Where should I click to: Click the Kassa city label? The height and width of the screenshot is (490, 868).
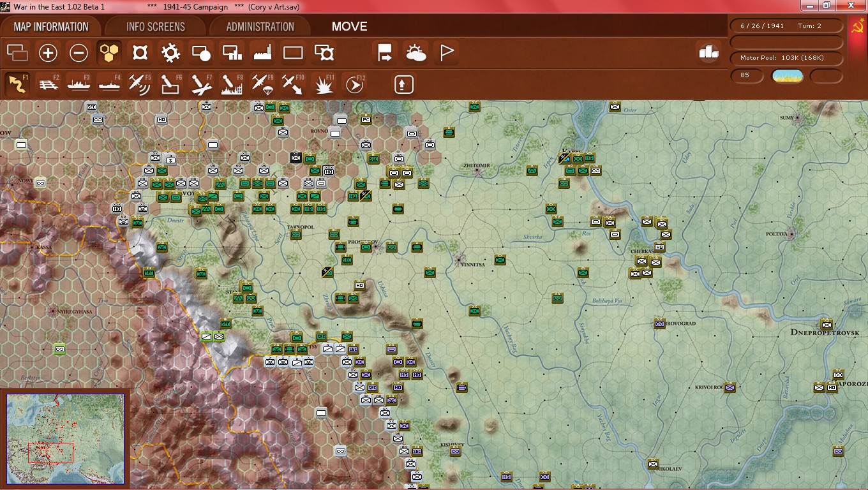(x=45, y=246)
